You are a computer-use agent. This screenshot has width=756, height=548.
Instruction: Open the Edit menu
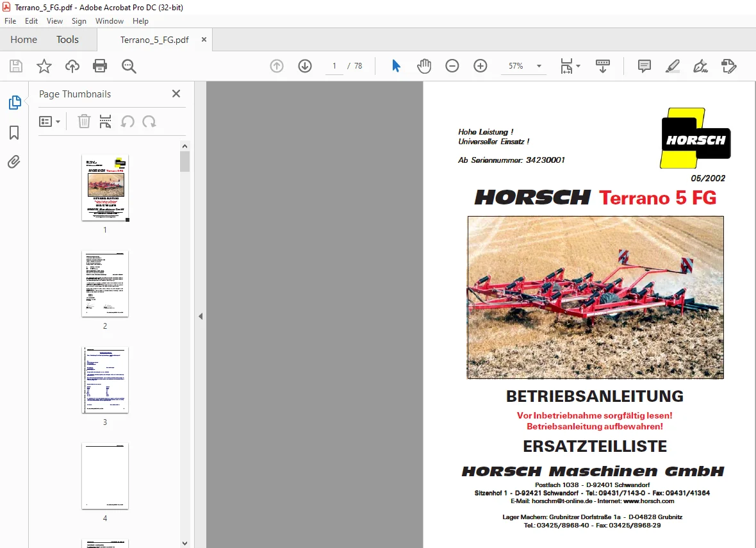click(31, 21)
